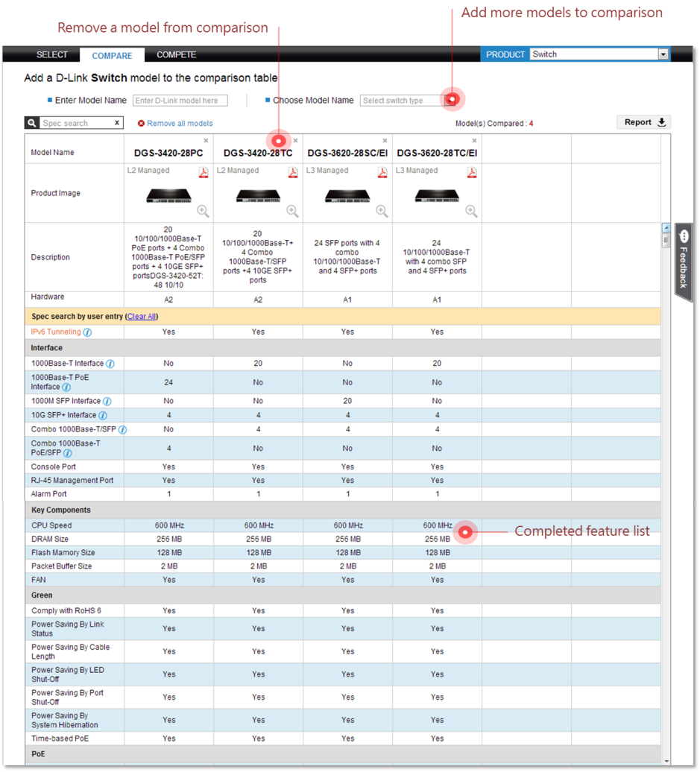Click the table's vertical scrollbar handle
Screen dimensions: 700x772
pos(666,240)
